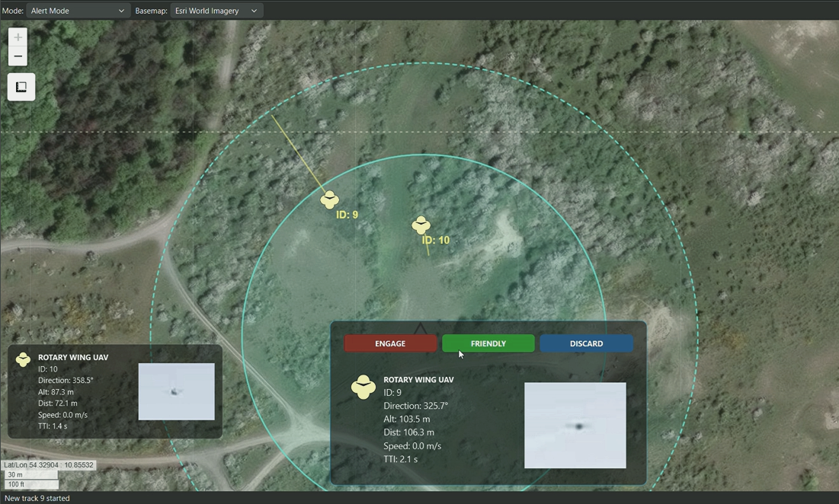The height and width of the screenshot is (504, 839).
Task: Click the Lat/Lon coordinate readout
Action: click(x=49, y=465)
